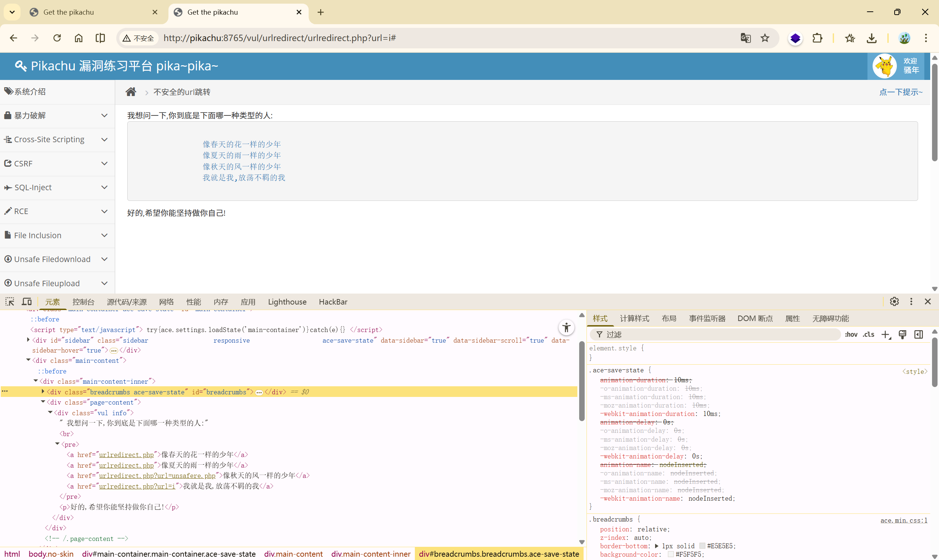Toggle device emulation toolbar icon
This screenshot has height=560, width=939.
[x=26, y=302]
